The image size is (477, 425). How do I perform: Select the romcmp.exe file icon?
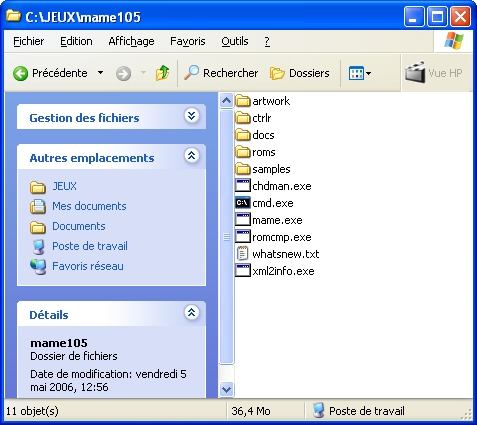(243, 237)
